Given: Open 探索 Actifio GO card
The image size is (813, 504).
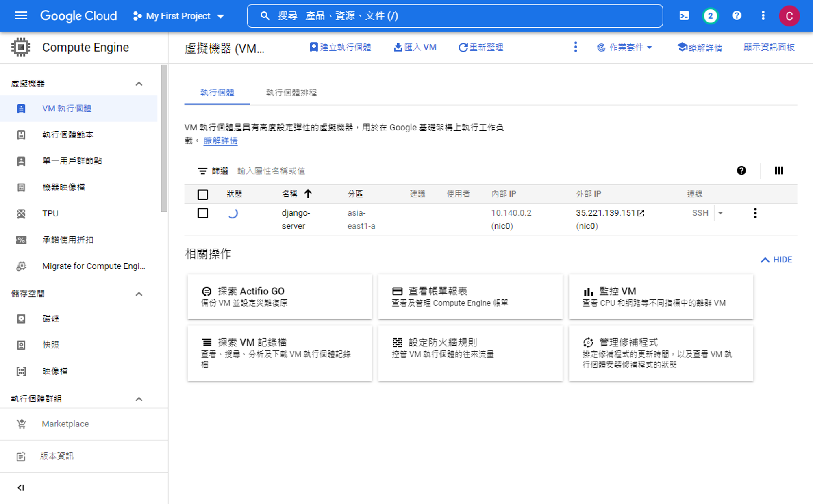Looking at the screenshot, I should 279,296.
